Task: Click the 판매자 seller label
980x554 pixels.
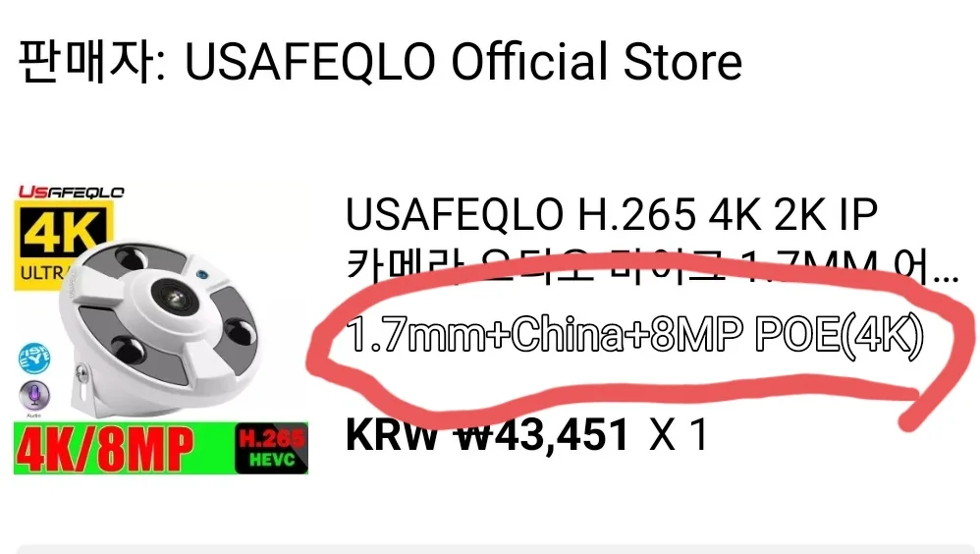Action: coord(85,62)
